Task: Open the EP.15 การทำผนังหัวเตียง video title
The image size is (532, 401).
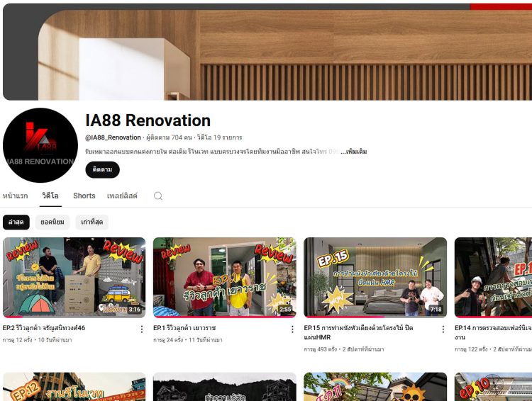Action: [358, 332]
